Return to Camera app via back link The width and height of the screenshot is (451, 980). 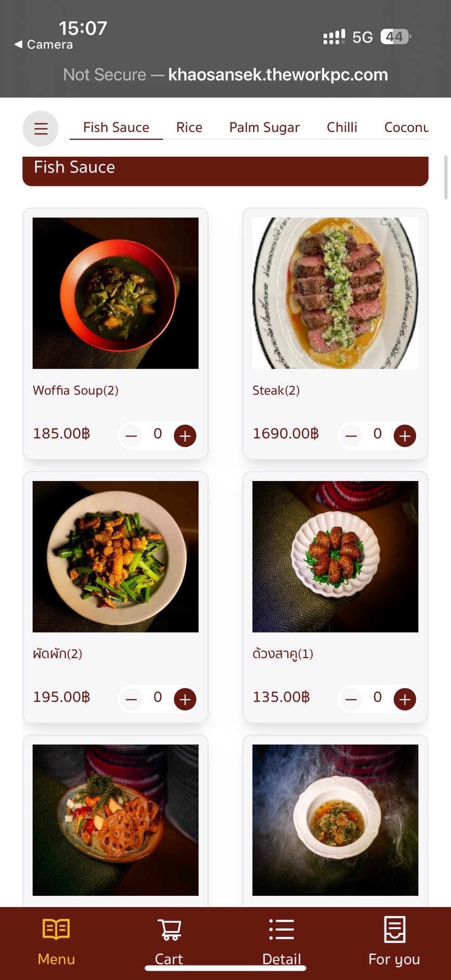[44, 45]
